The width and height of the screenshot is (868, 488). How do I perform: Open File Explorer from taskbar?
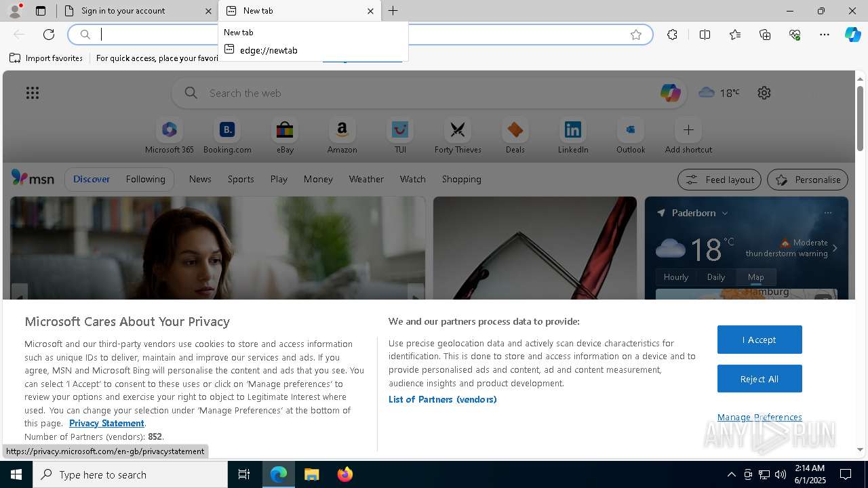(x=312, y=474)
